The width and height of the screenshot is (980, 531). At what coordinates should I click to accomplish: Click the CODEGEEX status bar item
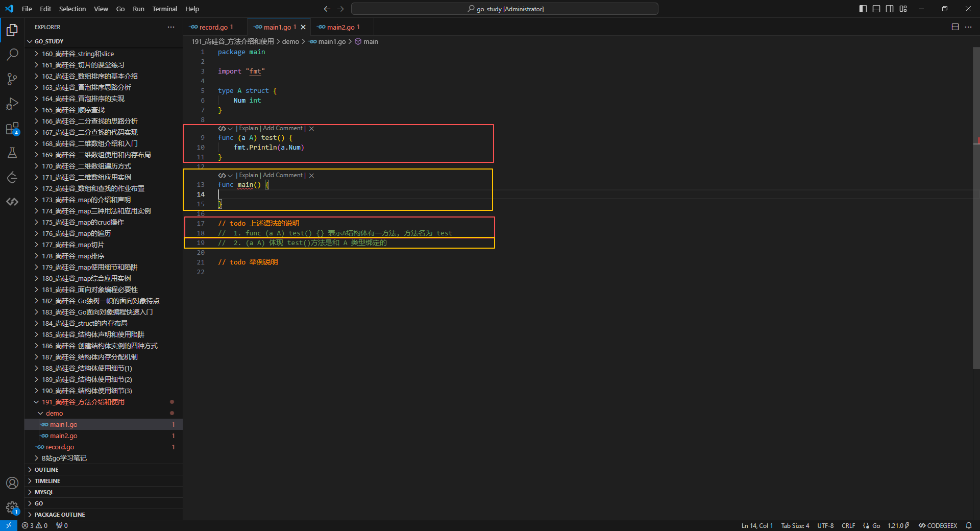coord(938,525)
